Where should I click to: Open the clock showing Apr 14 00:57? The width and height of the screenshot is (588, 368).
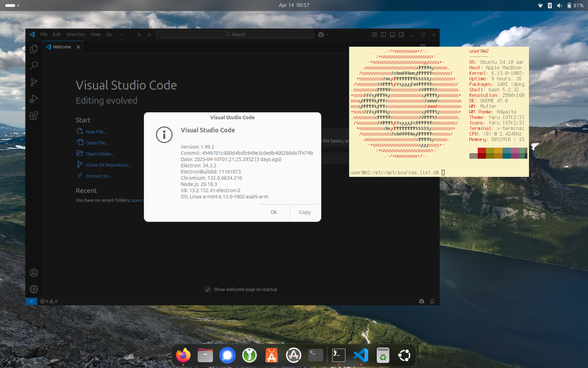(294, 5)
